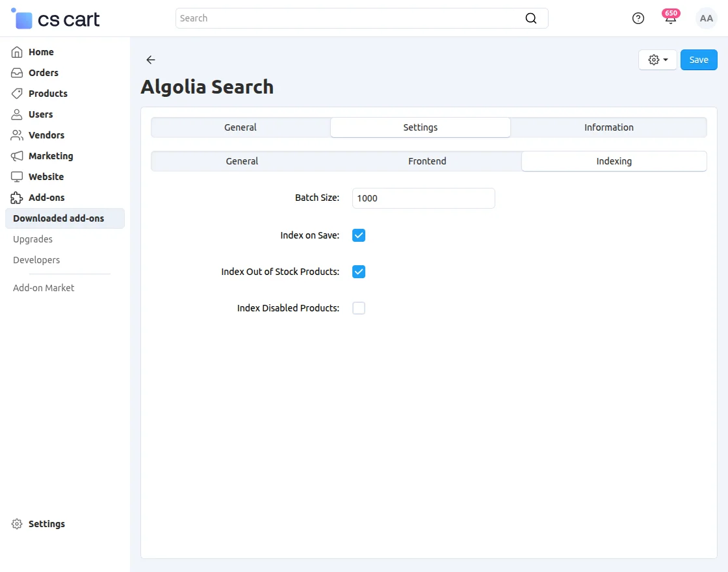The height and width of the screenshot is (572, 728).
Task: Click the help question mark icon
Action: (638, 18)
